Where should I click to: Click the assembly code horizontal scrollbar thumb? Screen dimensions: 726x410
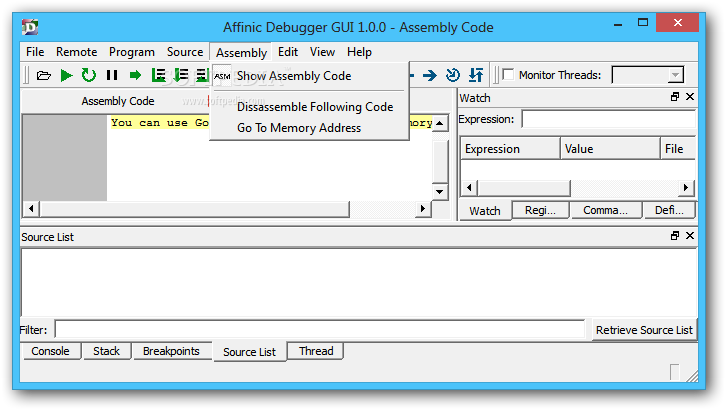(x=194, y=209)
